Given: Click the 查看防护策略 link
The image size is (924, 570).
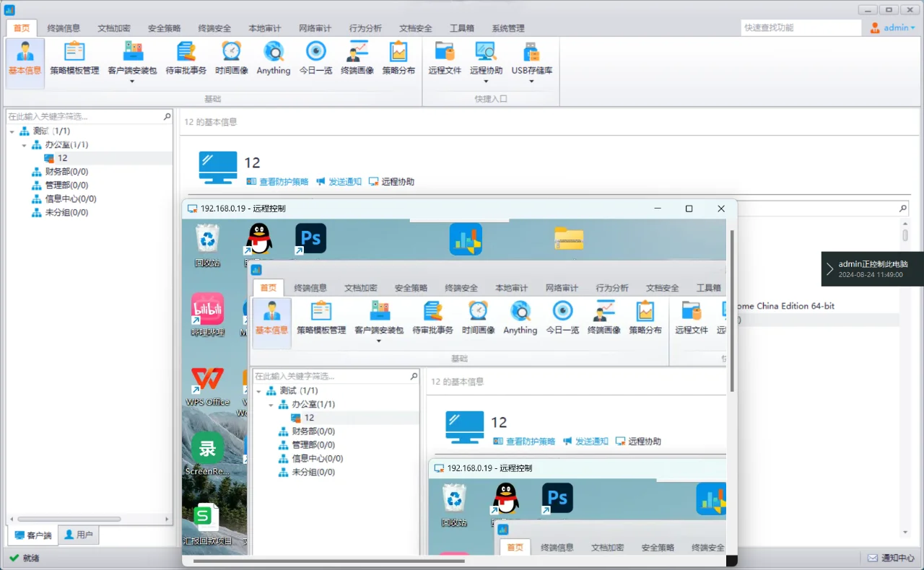Looking at the screenshot, I should (x=284, y=181).
